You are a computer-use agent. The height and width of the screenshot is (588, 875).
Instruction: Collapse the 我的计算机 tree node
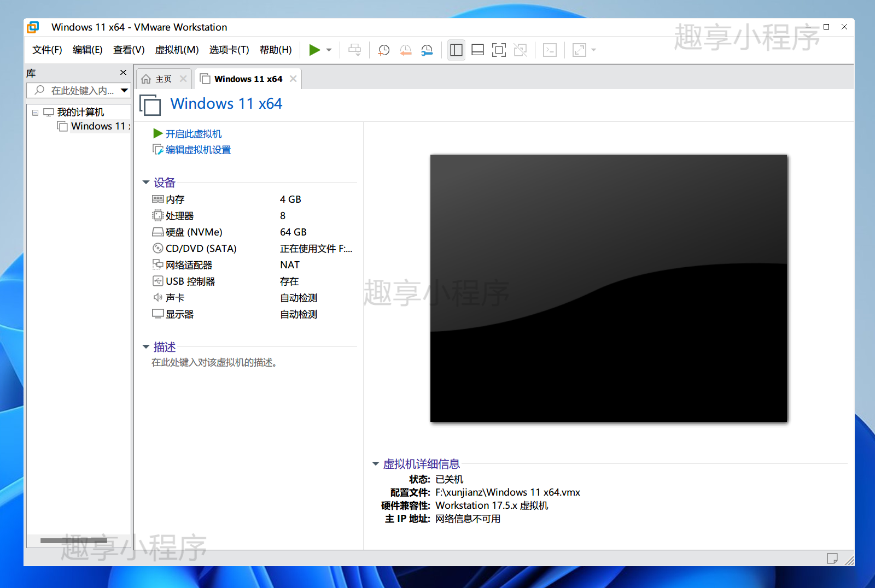pos(35,113)
